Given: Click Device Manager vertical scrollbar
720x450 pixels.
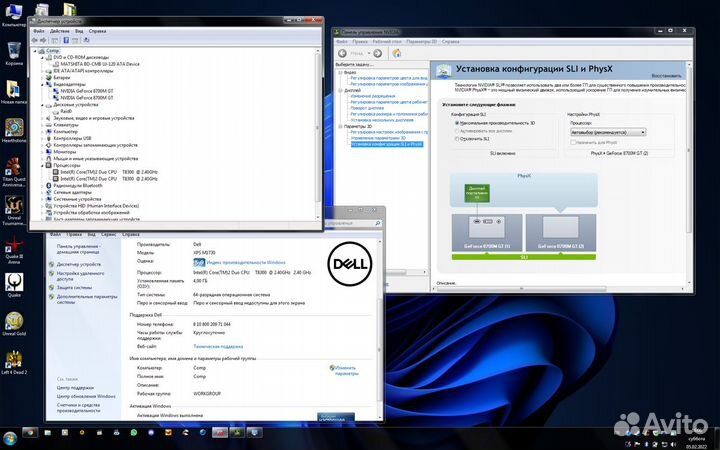Looking at the screenshot, I should [318, 126].
